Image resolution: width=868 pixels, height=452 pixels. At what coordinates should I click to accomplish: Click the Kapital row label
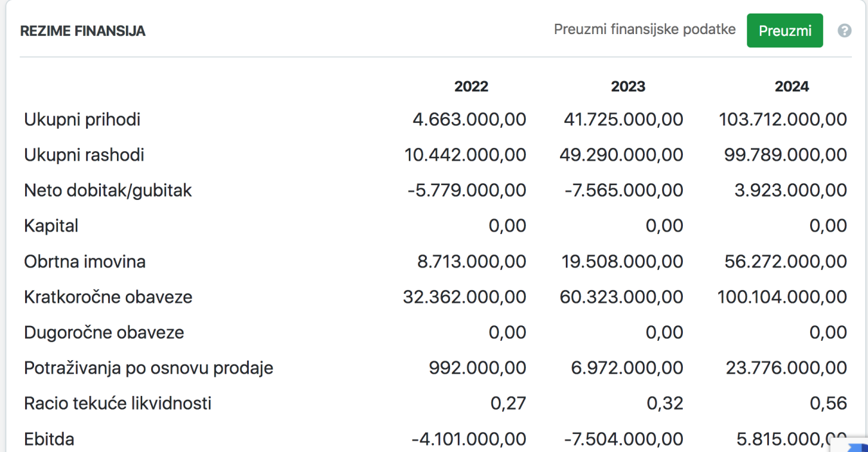pyautogui.click(x=51, y=226)
